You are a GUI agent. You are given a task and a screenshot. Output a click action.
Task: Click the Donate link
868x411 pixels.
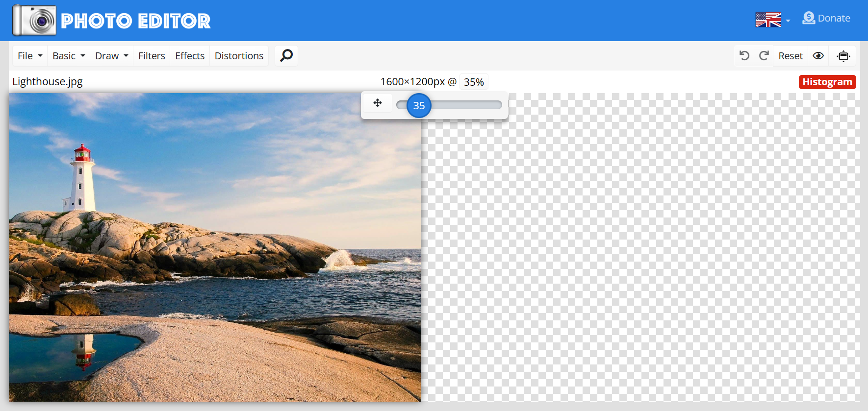tap(826, 18)
